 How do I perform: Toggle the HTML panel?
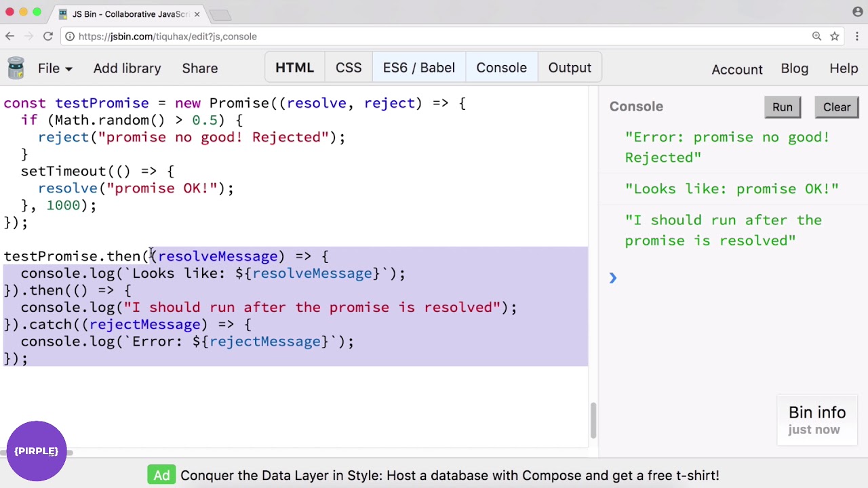(294, 68)
